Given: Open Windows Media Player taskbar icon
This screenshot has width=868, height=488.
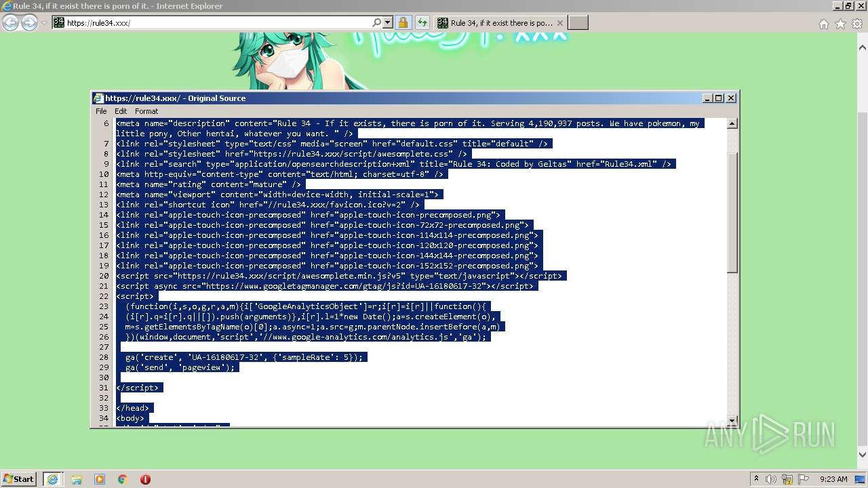Looking at the screenshot, I should [x=100, y=479].
